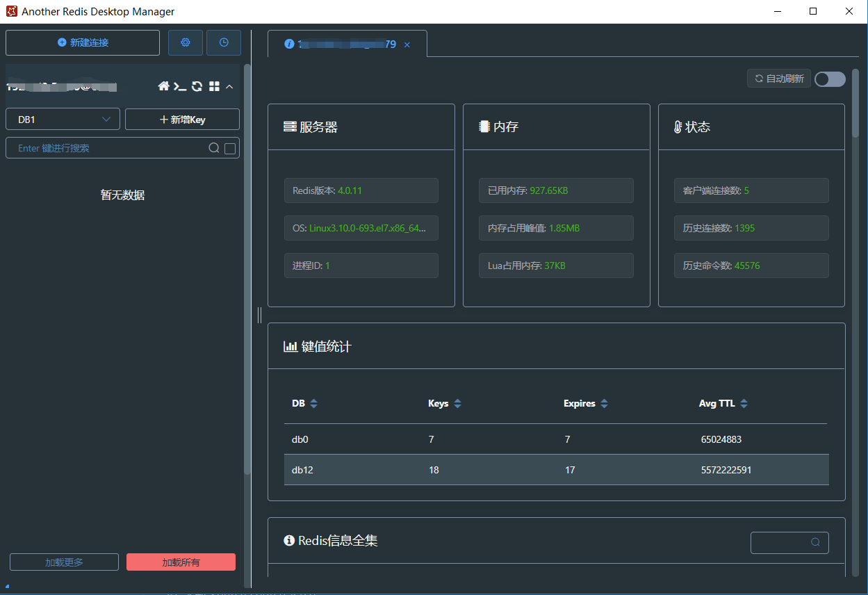Open the DB1 database dropdown
This screenshot has height=595, width=868.
(x=63, y=120)
